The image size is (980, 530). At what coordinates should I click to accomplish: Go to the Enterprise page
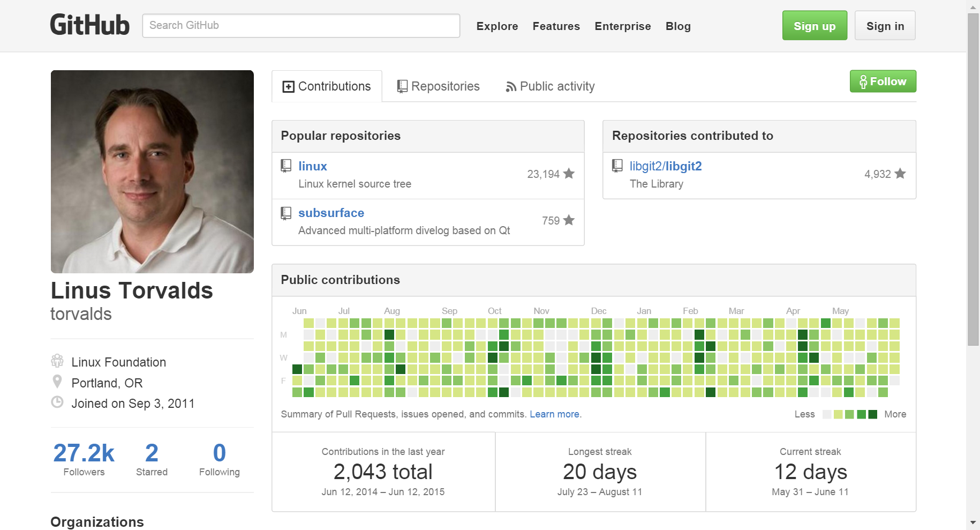[x=622, y=26]
